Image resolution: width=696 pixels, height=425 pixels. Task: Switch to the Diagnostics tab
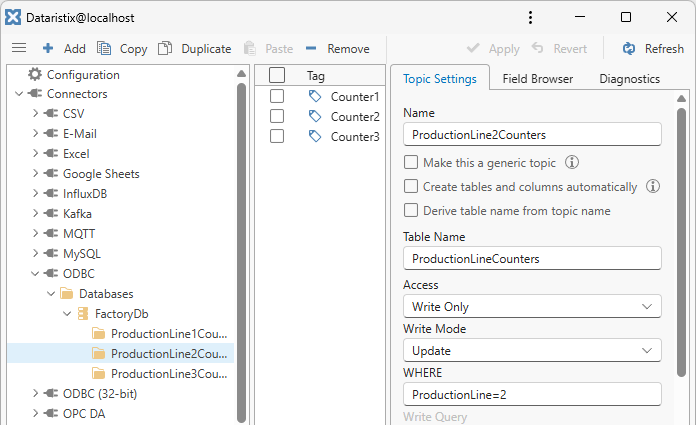coord(629,79)
